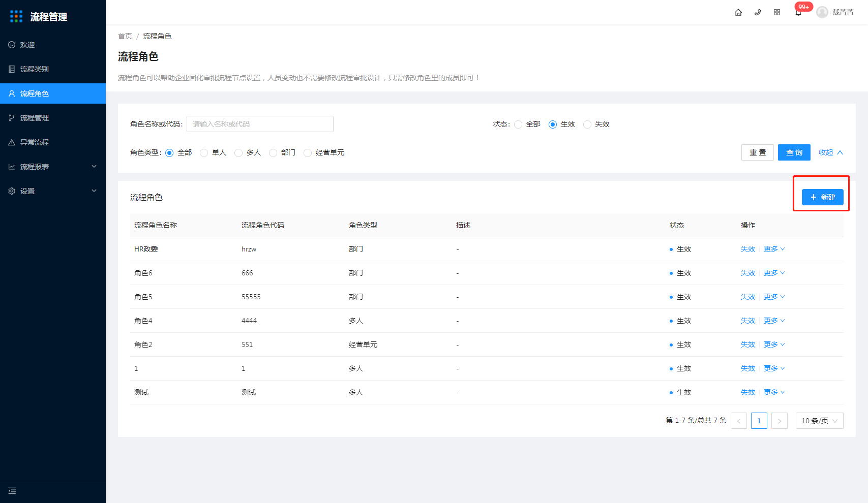Click the person icon beside 流程角色
This screenshot has height=503, width=868.
(12, 93)
